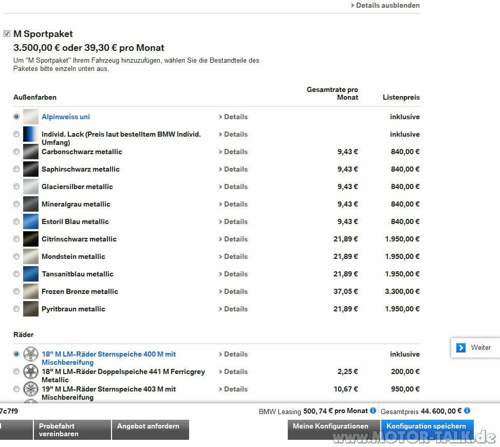Pick the Estoril Blau metallic swatch
The image size is (500, 447).
(31, 221)
